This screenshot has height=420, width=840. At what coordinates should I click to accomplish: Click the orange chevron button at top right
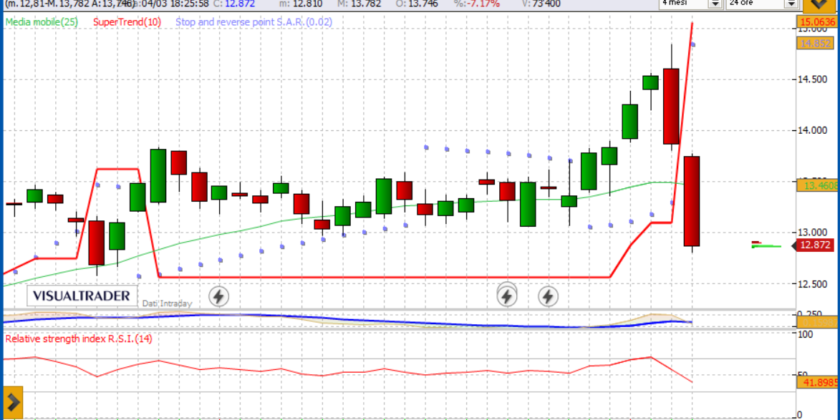point(821,4)
